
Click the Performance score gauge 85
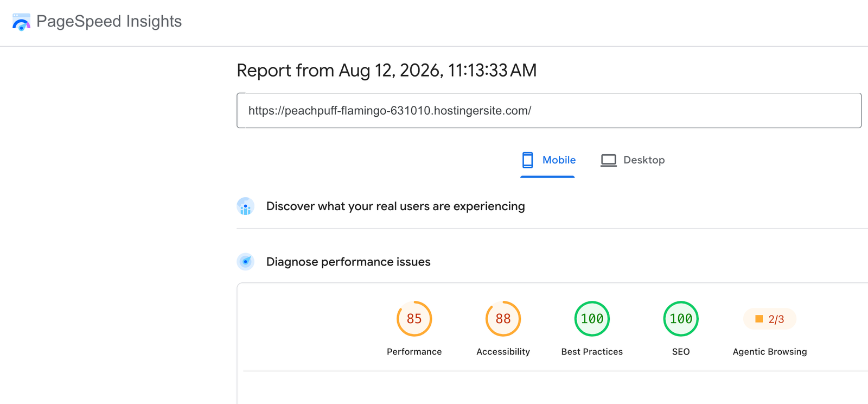pos(414,319)
